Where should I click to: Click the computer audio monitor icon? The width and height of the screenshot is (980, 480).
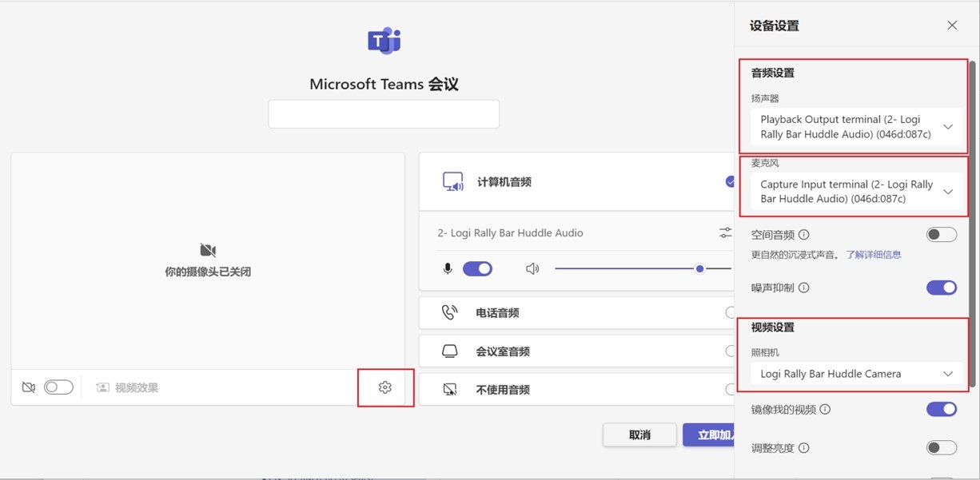click(x=453, y=182)
